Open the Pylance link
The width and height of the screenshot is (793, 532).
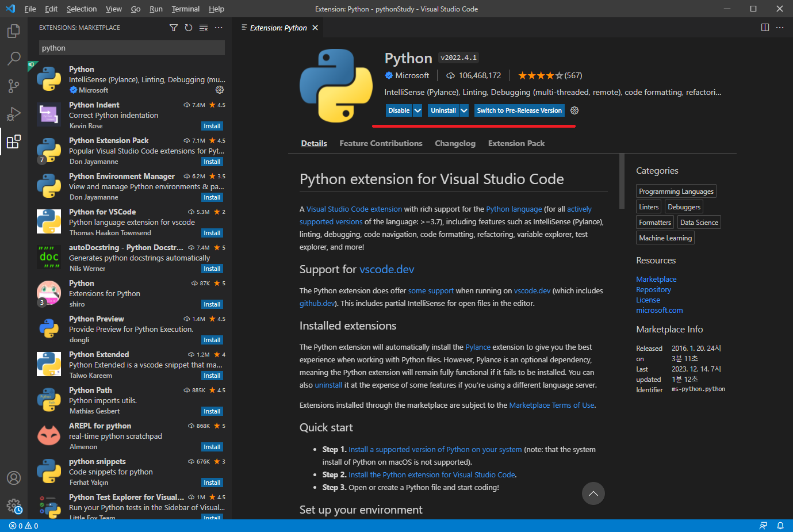(478, 347)
